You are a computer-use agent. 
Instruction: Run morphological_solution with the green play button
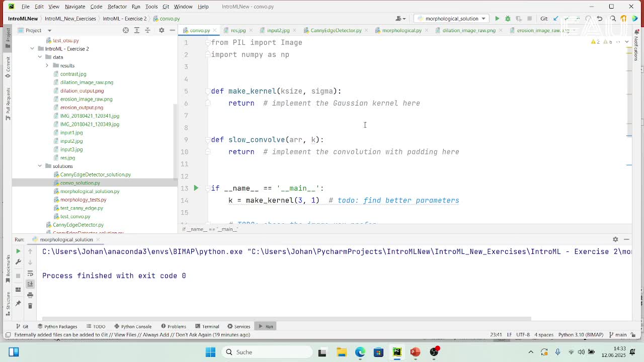tap(497, 19)
